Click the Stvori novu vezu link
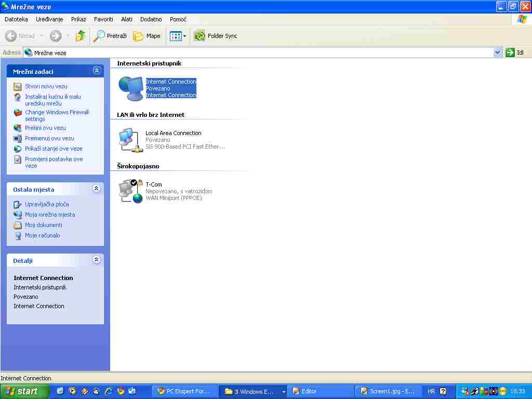This screenshot has width=532, height=399. pyautogui.click(x=46, y=86)
